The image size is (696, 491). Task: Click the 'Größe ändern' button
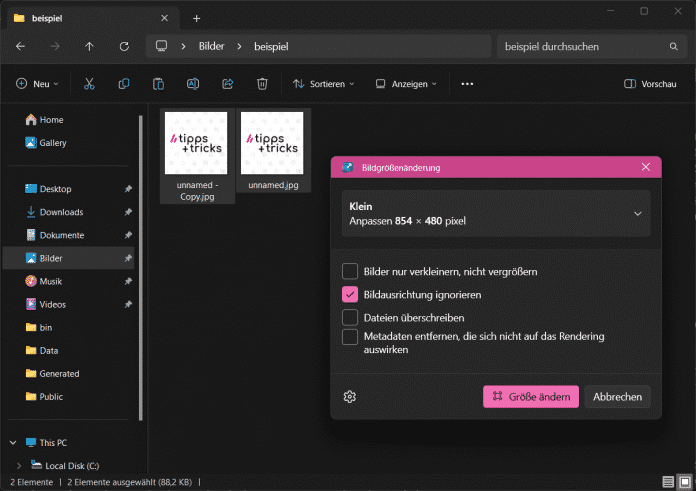click(530, 397)
